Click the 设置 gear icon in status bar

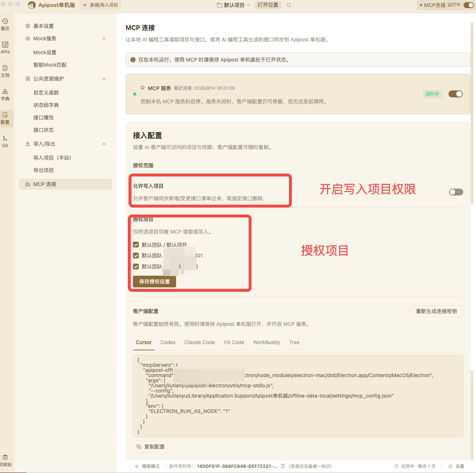click(x=450, y=466)
